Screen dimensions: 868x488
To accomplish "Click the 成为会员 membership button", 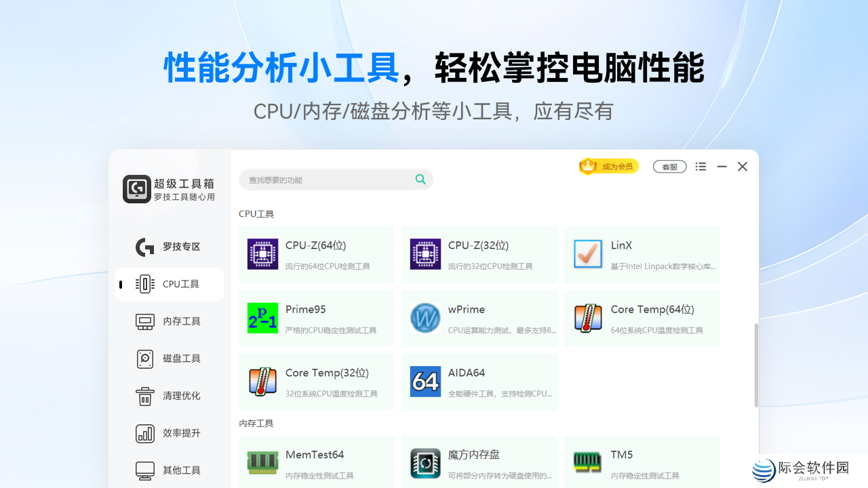I will point(608,166).
